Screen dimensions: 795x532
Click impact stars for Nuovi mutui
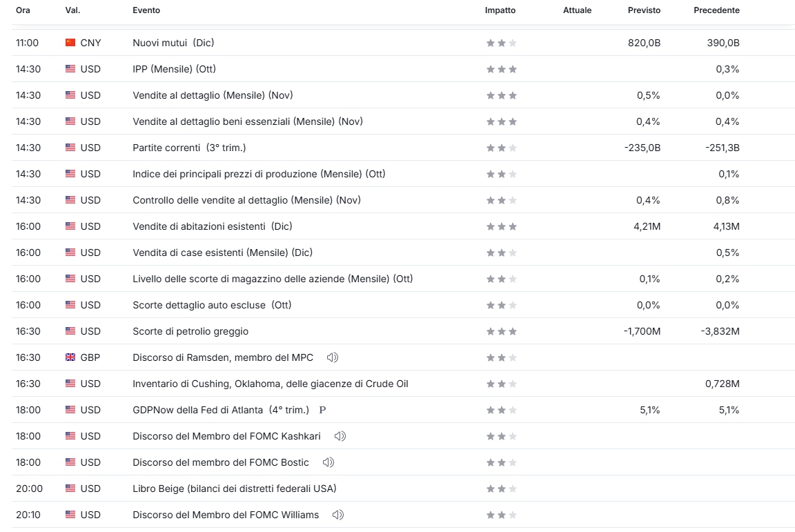click(x=502, y=43)
